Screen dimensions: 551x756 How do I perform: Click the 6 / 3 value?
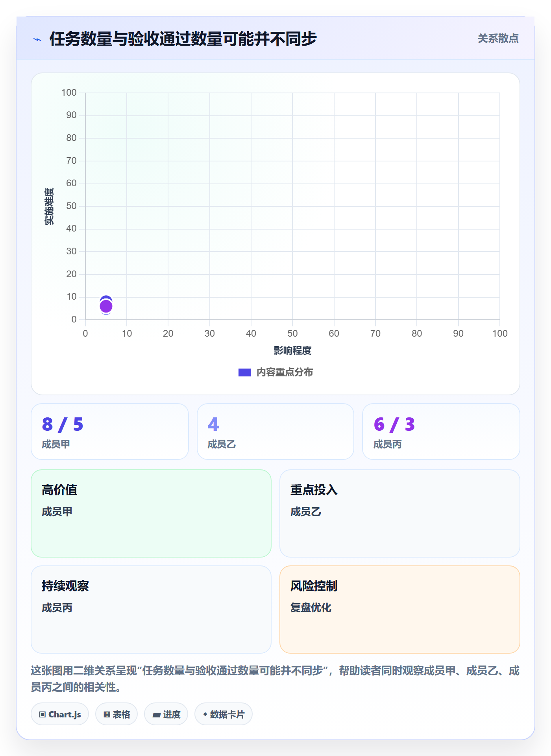pos(394,424)
